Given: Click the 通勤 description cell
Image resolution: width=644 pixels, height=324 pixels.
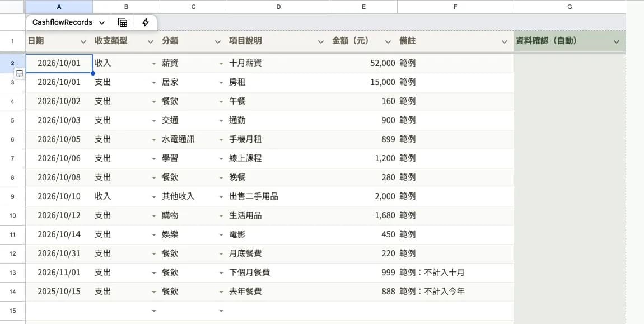Looking at the screenshot, I should (x=278, y=120).
